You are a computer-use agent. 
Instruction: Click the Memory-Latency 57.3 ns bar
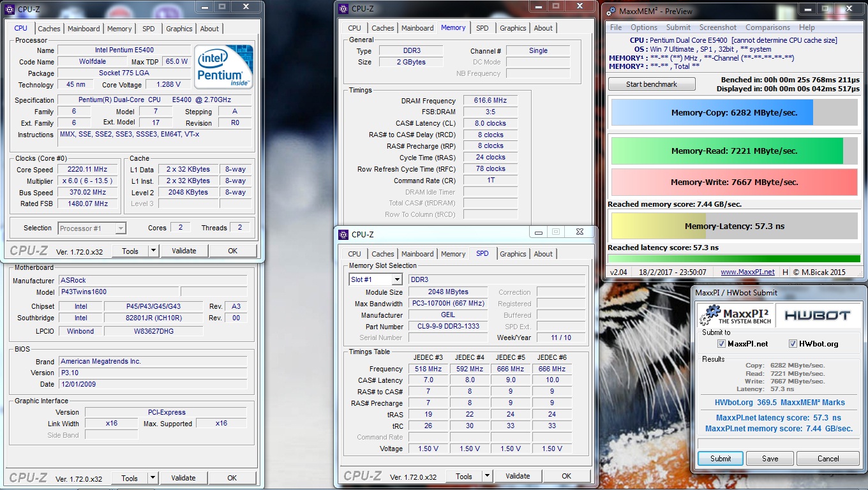734,226
